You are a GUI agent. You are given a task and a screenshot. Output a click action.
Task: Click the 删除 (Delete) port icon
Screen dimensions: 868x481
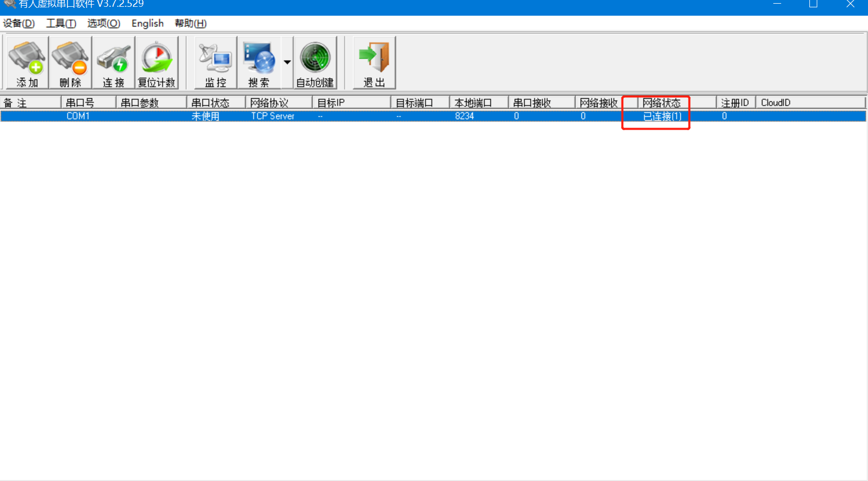[70, 62]
